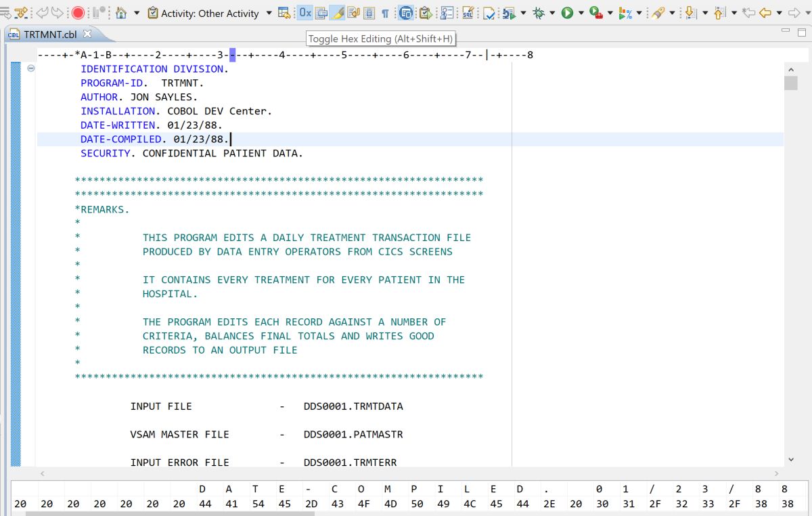Click the grey redo arrow icon

click(x=58, y=13)
